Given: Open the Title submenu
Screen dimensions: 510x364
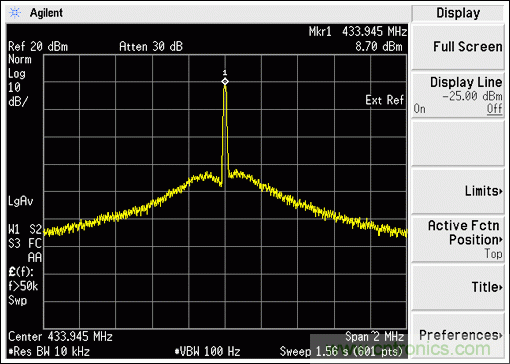Looking at the screenshot, I should click(x=458, y=287).
